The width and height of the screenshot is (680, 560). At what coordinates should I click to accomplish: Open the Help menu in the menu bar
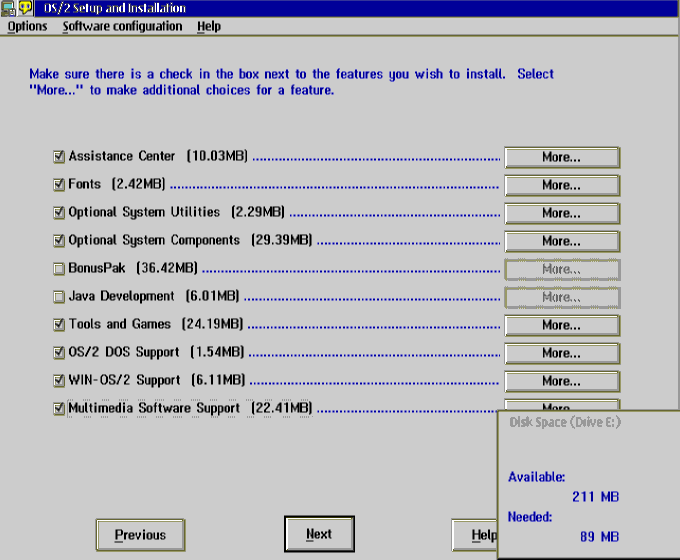(209, 26)
